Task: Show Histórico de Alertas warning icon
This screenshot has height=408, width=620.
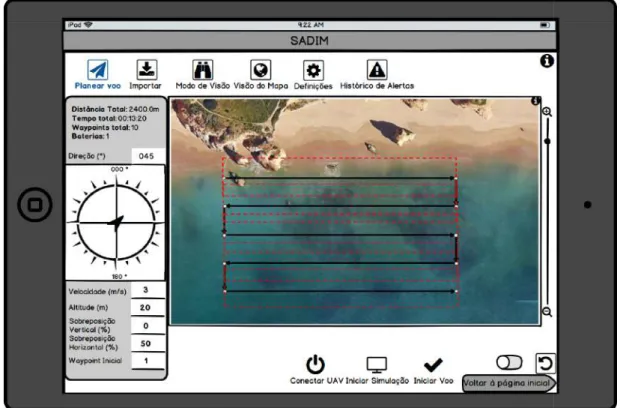Action: (377, 70)
